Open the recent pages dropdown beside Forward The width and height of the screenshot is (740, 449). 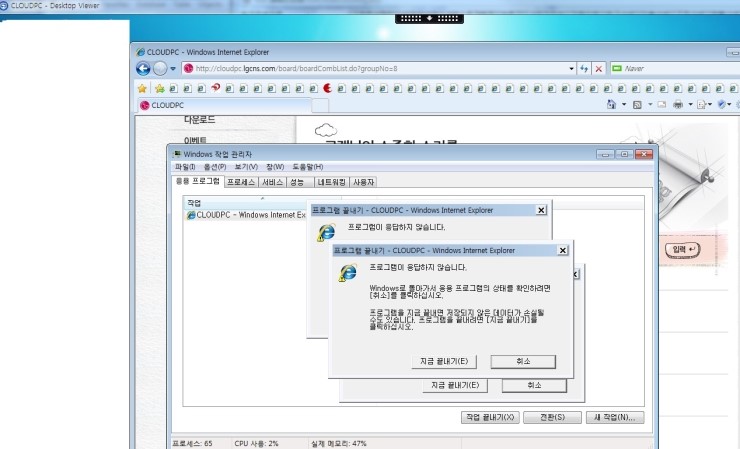(173, 69)
